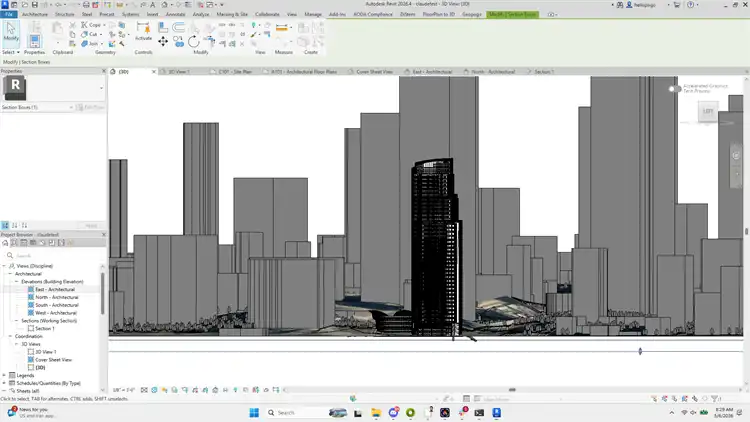Click the section box drag grip handle

(640, 351)
